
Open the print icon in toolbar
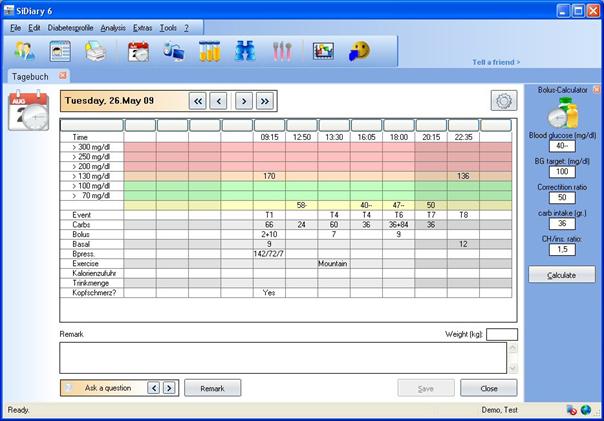tap(96, 51)
